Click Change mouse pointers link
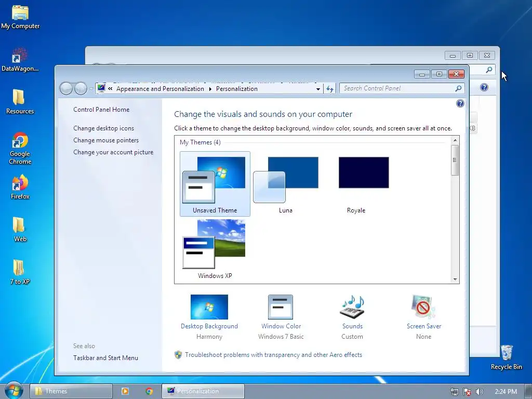532x399 pixels. coord(106,140)
